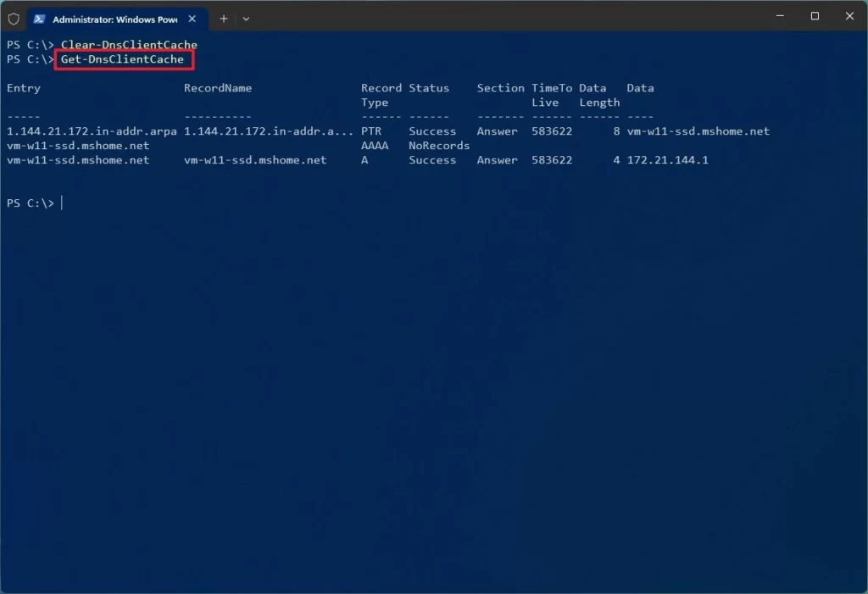Click the Section column header
The width and height of the screenshot is (868, 594).
click(x=500, y=88)
